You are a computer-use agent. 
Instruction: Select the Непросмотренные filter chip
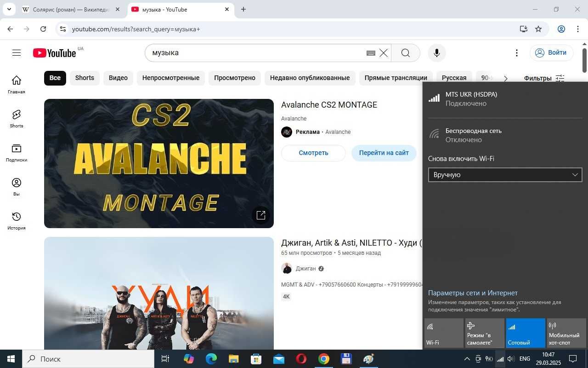pos(171,78)
